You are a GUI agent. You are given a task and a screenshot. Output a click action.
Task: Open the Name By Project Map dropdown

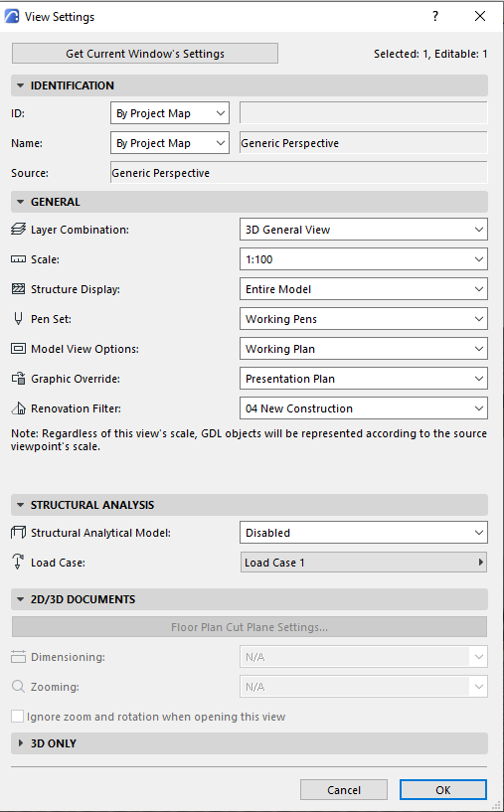(170, 143)
